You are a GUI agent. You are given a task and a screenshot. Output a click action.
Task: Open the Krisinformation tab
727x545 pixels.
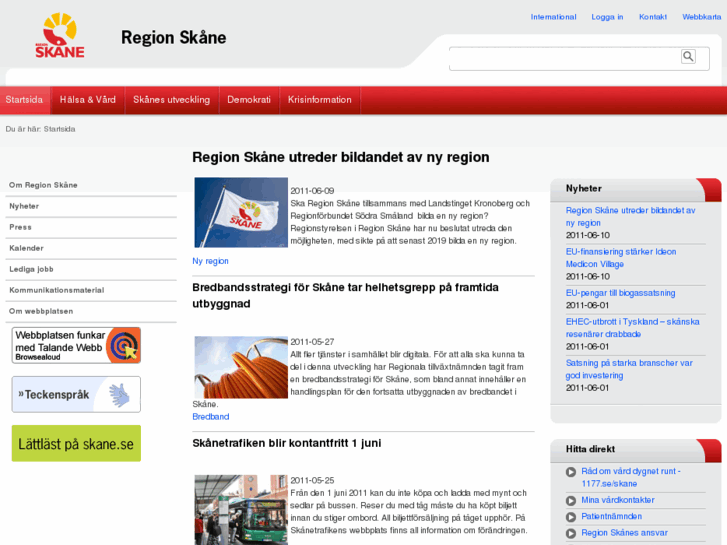click(320, 100)
